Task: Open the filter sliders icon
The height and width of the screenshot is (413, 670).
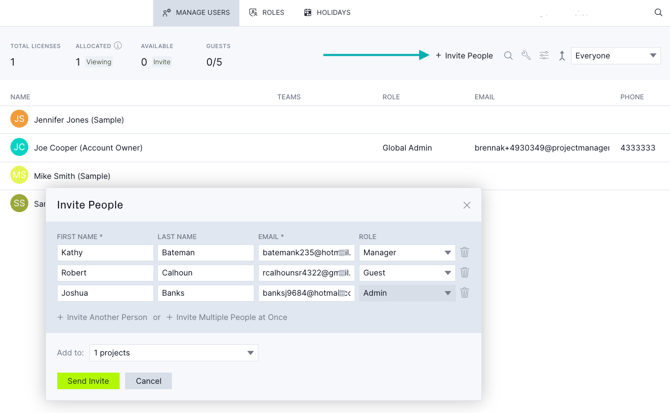Action: (x=544, y=56)
